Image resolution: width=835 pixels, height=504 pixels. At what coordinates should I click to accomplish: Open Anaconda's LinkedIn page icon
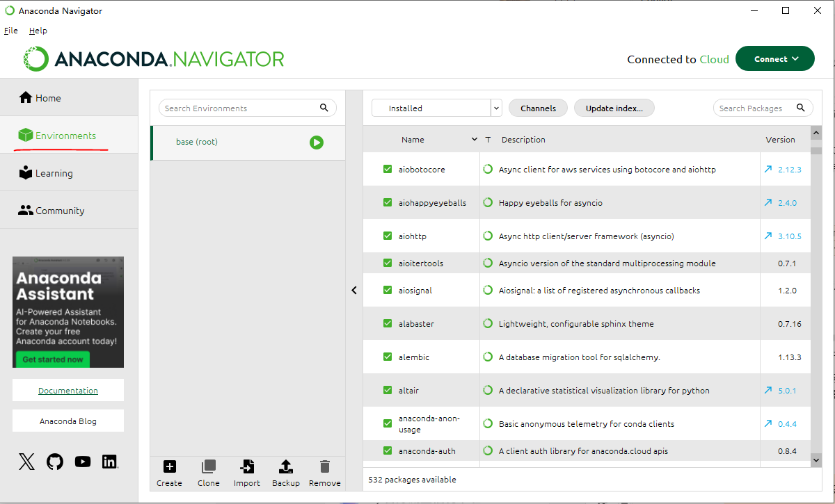pyautogui.click(x=110, y=462)
